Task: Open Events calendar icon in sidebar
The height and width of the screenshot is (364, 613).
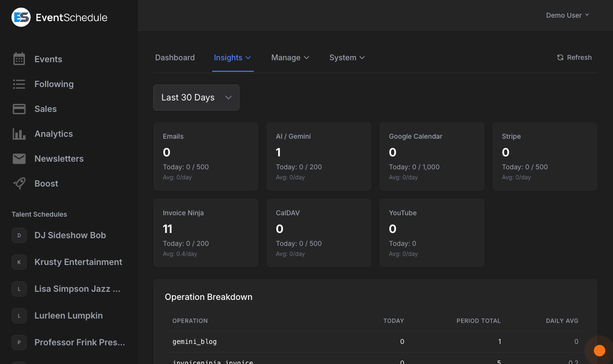Action: 19,59
